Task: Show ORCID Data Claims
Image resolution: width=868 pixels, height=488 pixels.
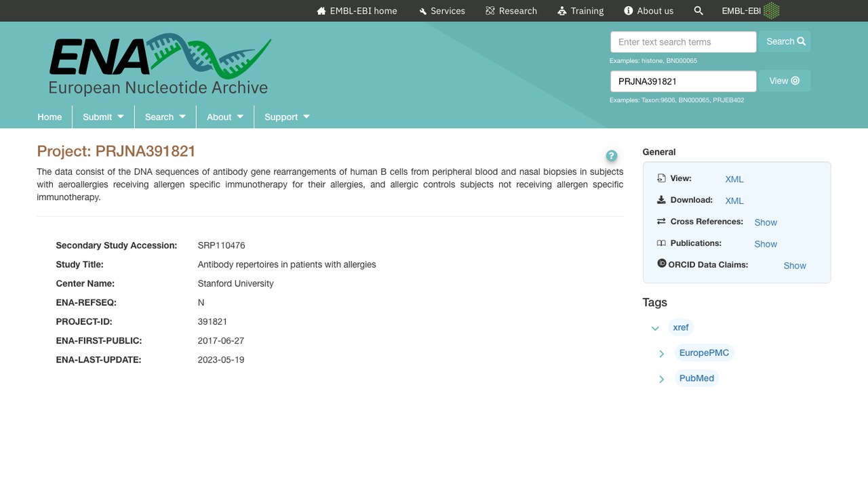Action: pos(795,266)
